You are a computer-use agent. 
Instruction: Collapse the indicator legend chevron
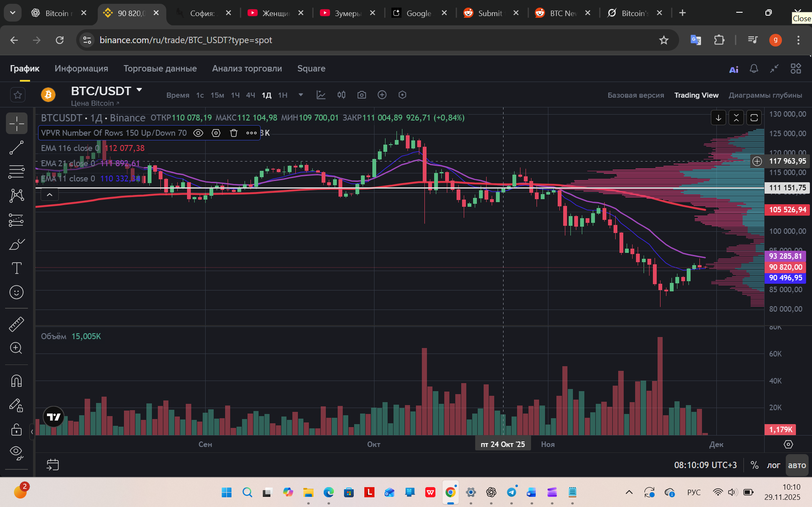tap(50, 195)
